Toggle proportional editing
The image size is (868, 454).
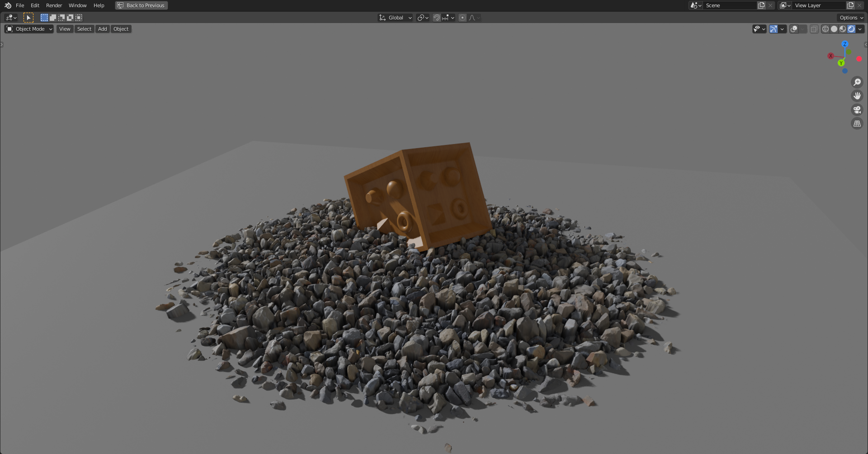pos(462,18)
